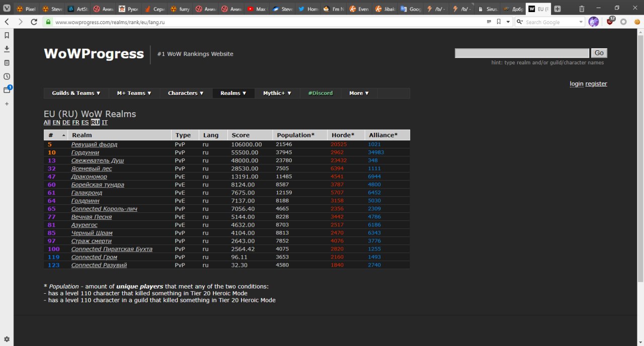Go back using the back arrow

(7, 22)
